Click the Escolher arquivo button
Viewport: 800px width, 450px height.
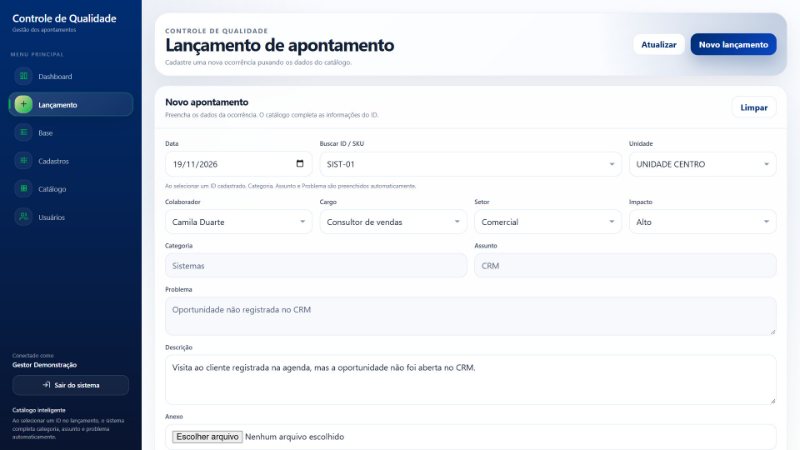click(x=207, y=437)
